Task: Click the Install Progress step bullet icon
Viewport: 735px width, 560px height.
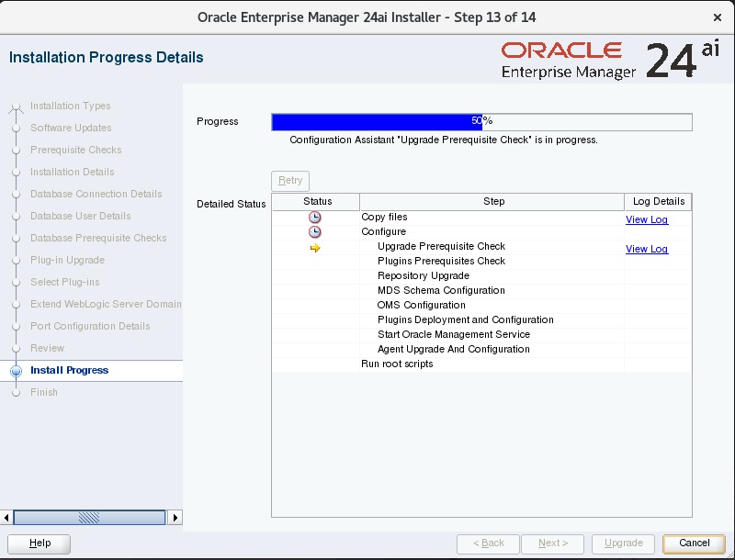Action: click(x=16, y=371)
